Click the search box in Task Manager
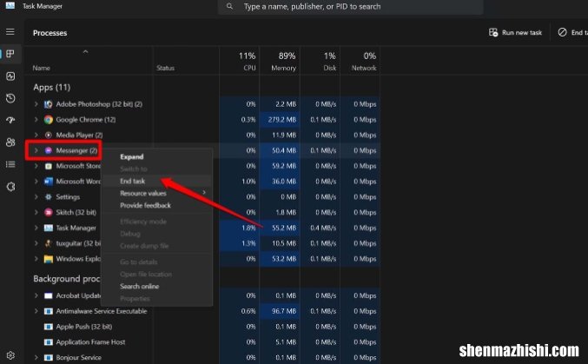The image size is (588, 364). [x=350, y=7]
